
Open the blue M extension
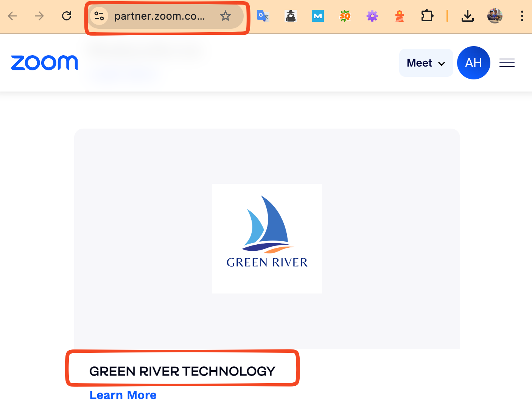(317, 16)
